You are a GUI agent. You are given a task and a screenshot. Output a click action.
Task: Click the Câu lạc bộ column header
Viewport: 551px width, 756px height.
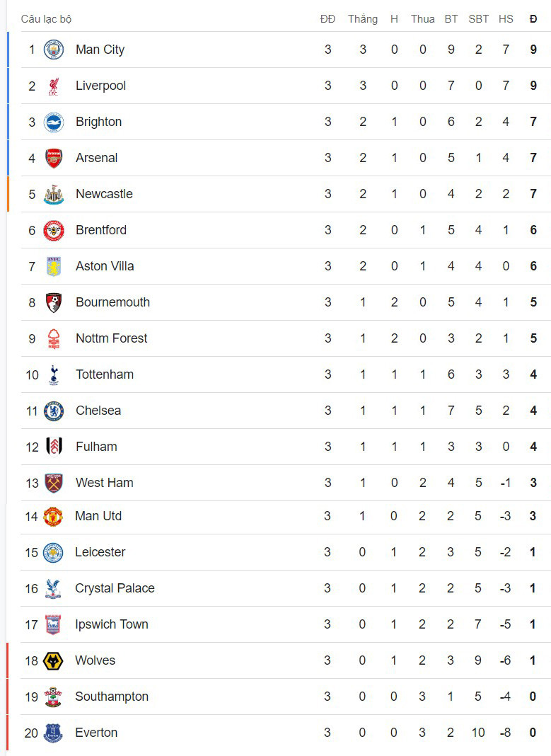point(46,19)
